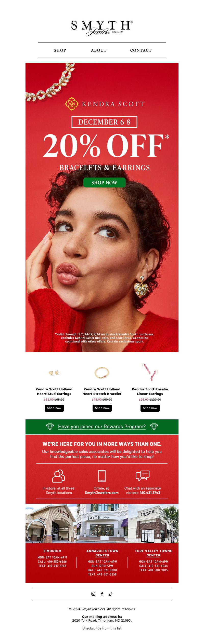Follow the Rewards Program link
The image size is (204, 644).
pos(102,427)
